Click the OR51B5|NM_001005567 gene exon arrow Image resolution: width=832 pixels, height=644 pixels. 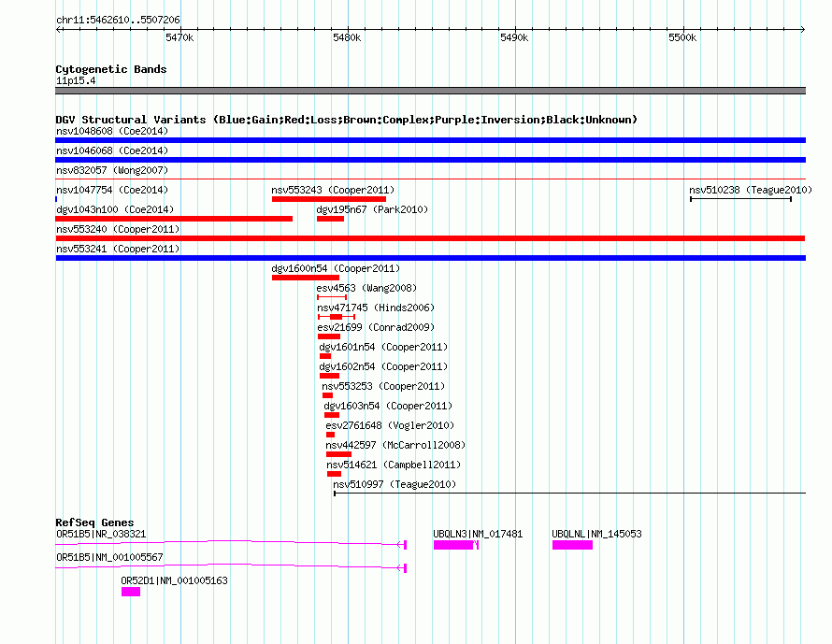tap(402, 567)
